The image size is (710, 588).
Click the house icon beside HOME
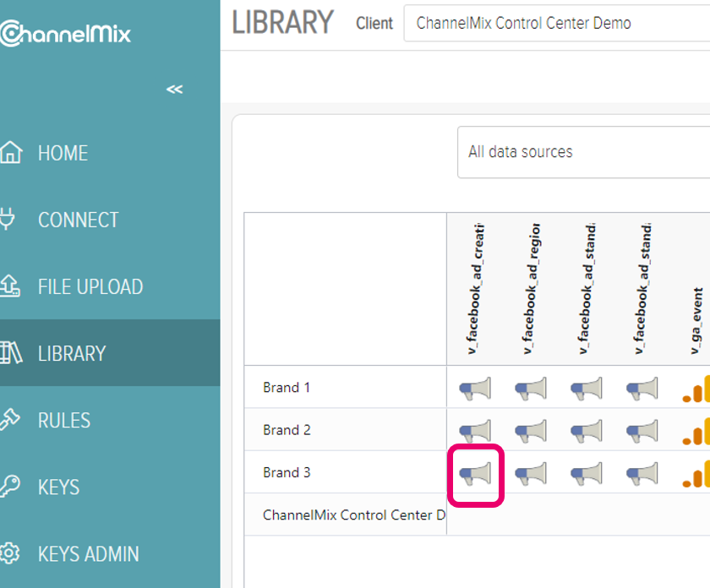11,152
